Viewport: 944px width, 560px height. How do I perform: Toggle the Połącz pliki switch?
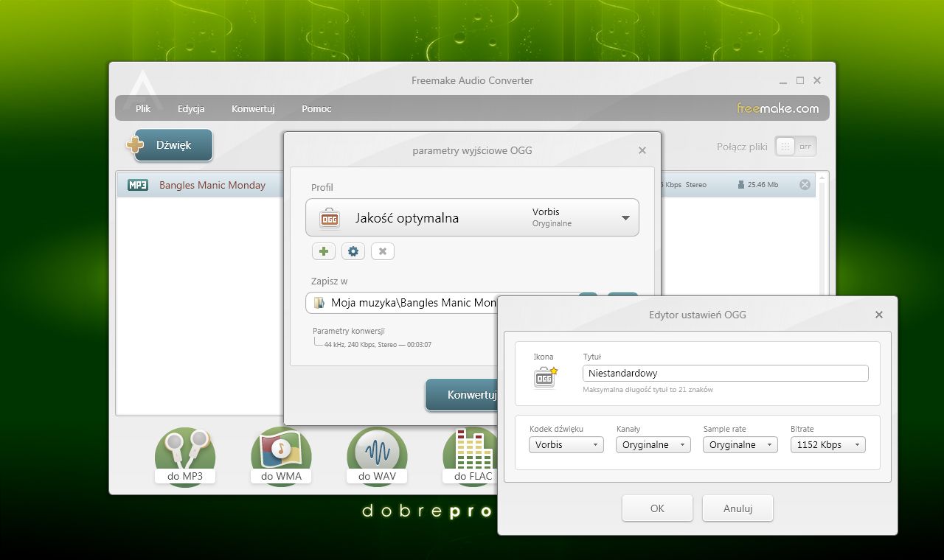tap(796, 147)
